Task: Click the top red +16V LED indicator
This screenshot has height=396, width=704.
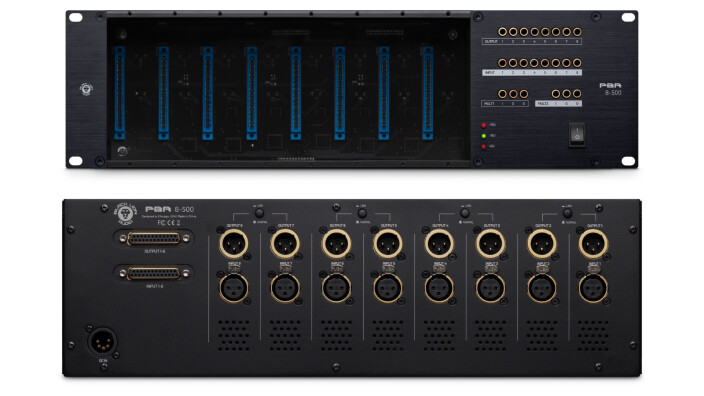Action: (x=484, y=125)
